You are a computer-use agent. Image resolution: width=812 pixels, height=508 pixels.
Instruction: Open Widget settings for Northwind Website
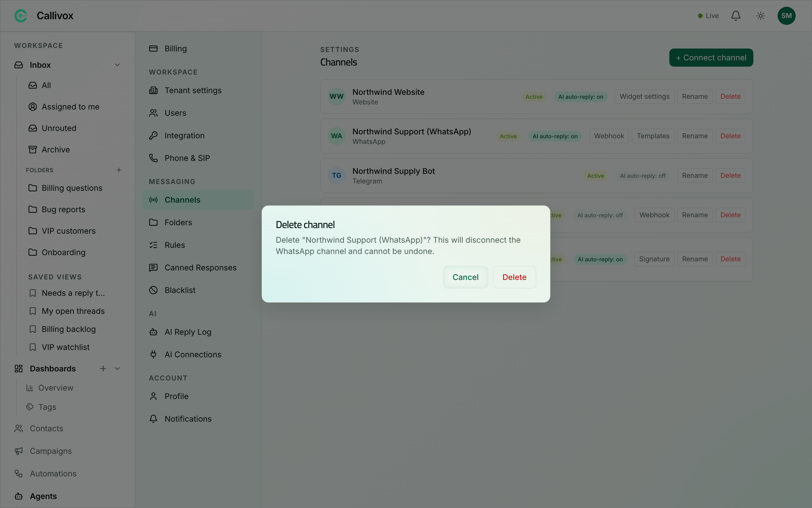pos(644,97)
